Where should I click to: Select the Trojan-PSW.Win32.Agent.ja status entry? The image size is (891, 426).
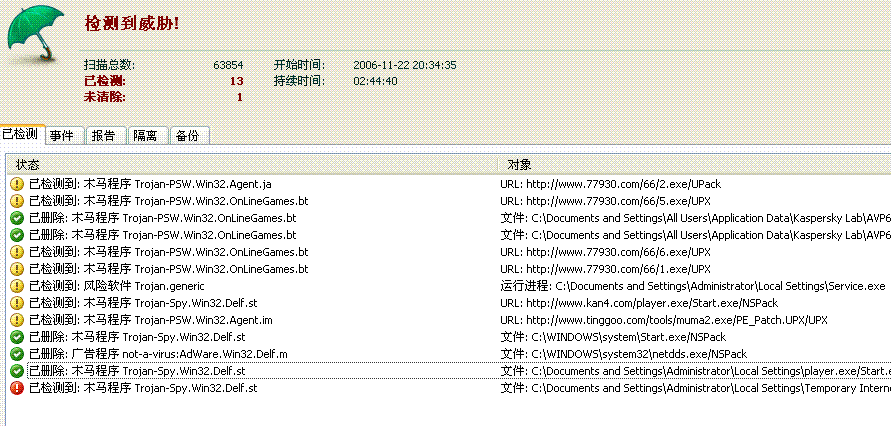(x=151, y=184)
